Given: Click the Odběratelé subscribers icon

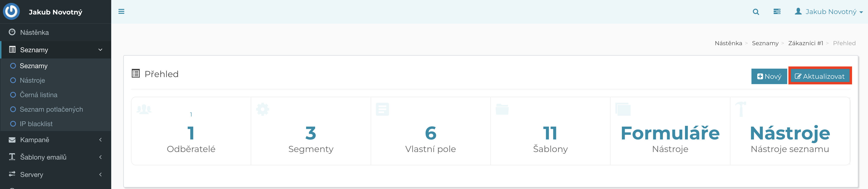Looking at the screenshot, I should (x=144, y=109).
